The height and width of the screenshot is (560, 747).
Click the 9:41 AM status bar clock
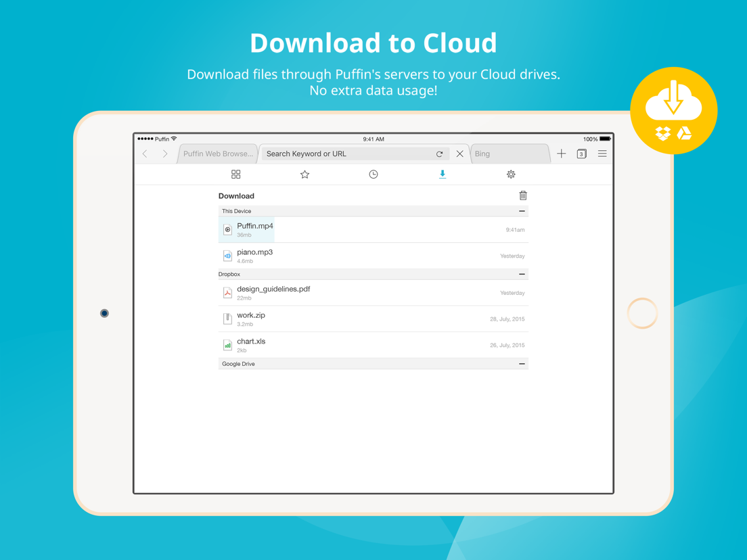[x=373, y=139]
